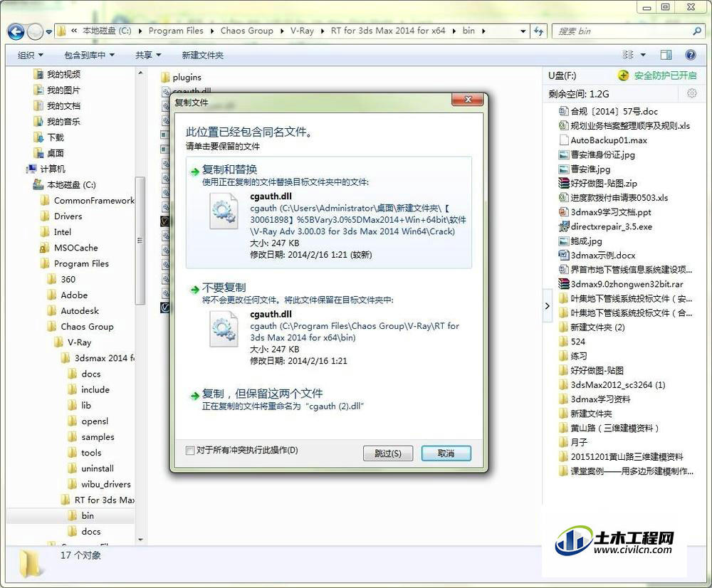Select 计算机 in navigation tree
The width and height of the screenshot is (712, 588).
(52, 169)
